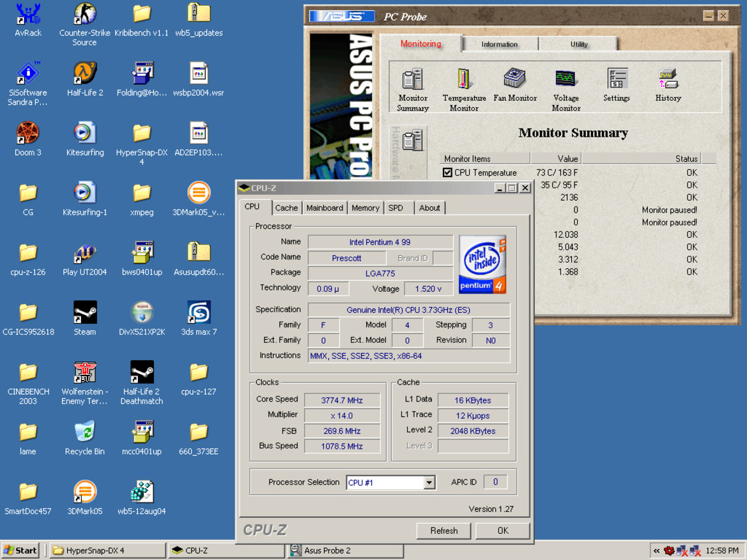Select the 3DMark05 desktop shortcut
This screenshot has width=747, height=560.
pyautogui.click(x=85, y=497)
